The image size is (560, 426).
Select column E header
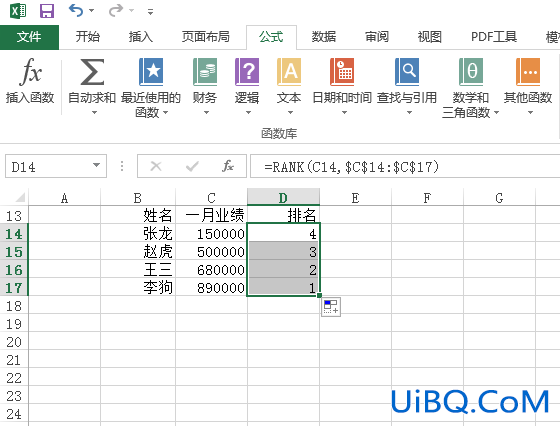355,198
